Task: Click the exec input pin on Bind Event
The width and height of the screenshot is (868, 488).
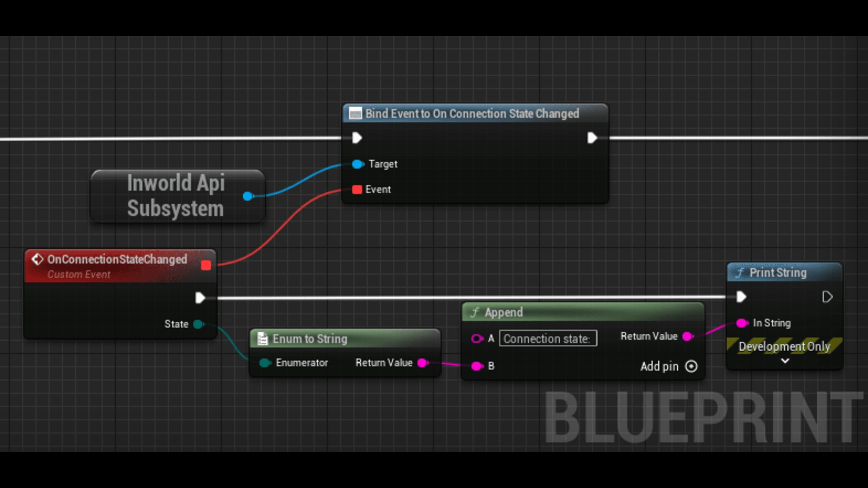Action: click(x=357, y=138)
